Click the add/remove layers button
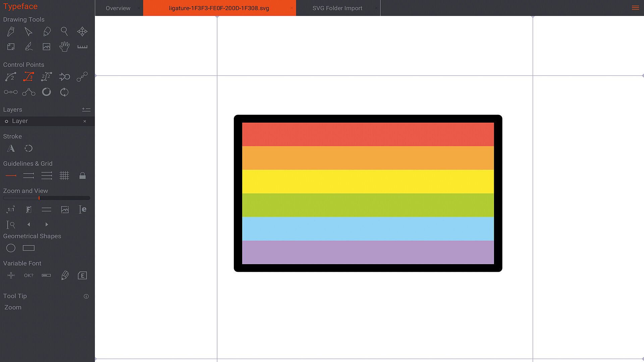 point(86,110)
